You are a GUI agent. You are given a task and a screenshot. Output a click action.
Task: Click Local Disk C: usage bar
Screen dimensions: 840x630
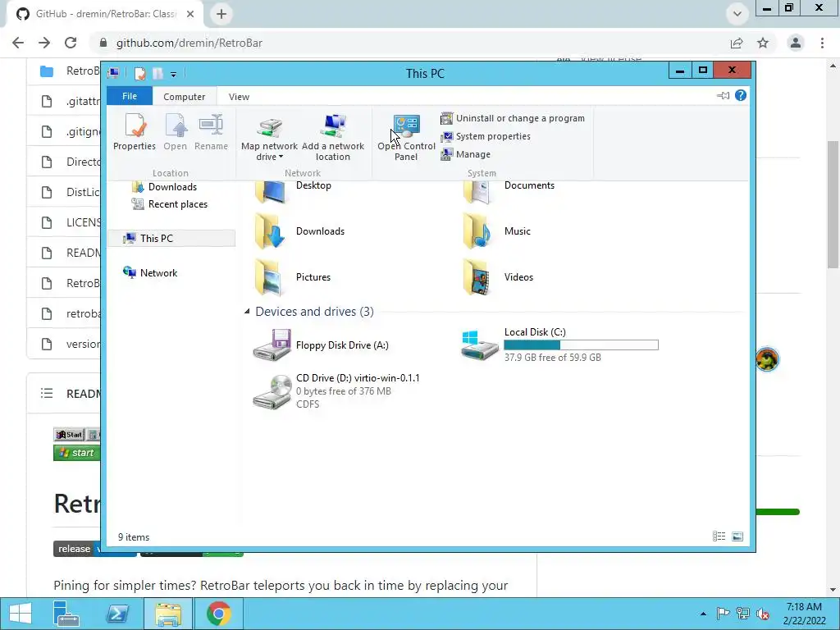click(582, 345)
